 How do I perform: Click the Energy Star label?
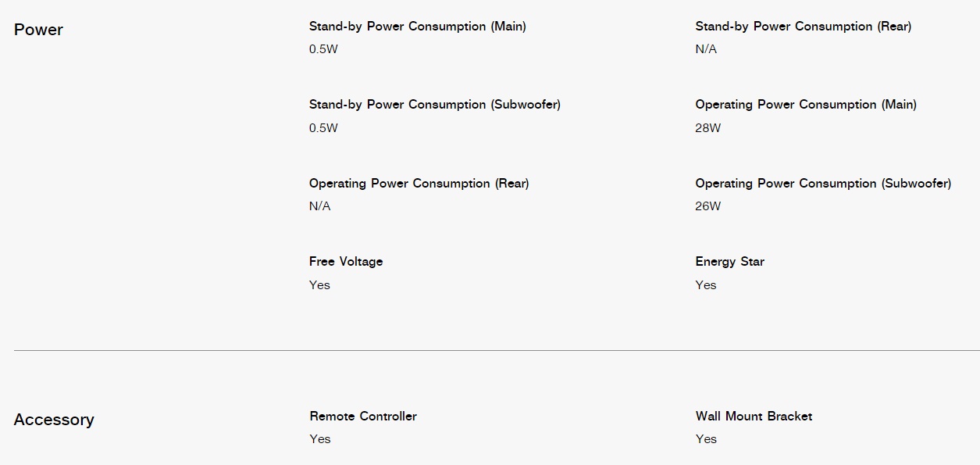click(x=730, y=262)
